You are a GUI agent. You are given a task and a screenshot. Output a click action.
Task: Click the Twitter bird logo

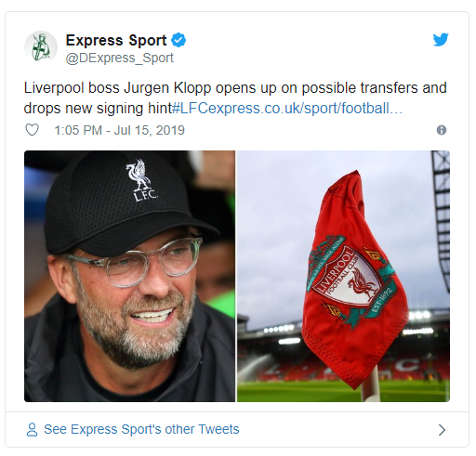point(441,40)
